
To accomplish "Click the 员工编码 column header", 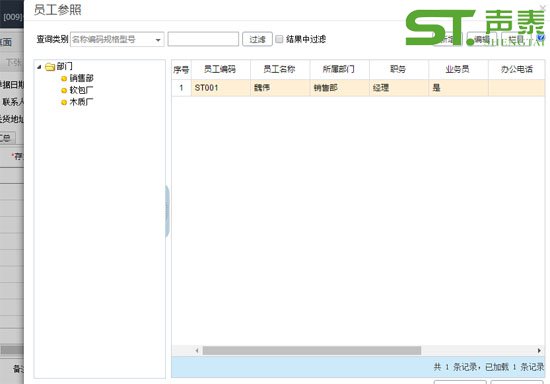I will click(x=221, y=69).
